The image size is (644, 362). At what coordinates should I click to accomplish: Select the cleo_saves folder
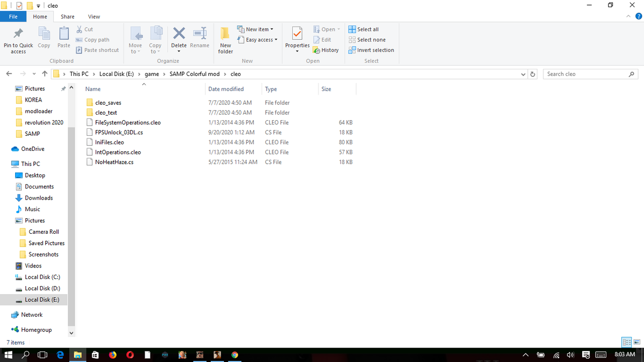[108, 103]
